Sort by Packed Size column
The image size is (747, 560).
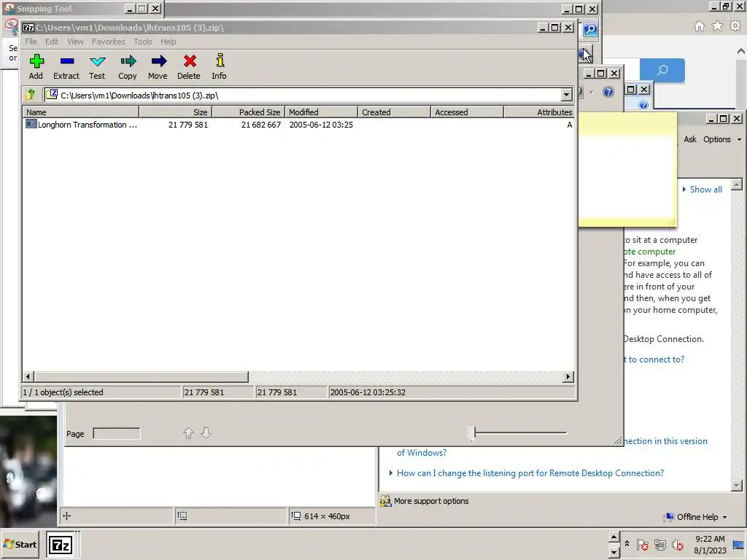[x=248, y=112]
